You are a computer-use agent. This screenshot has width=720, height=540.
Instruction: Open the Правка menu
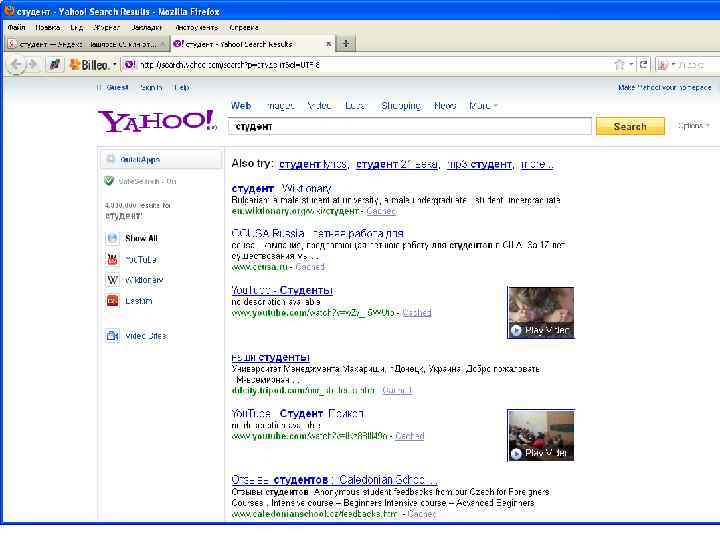47,28
